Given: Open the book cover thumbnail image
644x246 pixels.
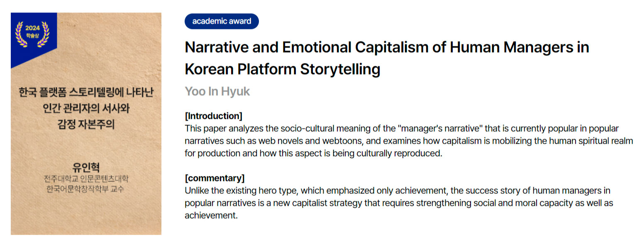Looking at the screenshot, I should (86, 123).
